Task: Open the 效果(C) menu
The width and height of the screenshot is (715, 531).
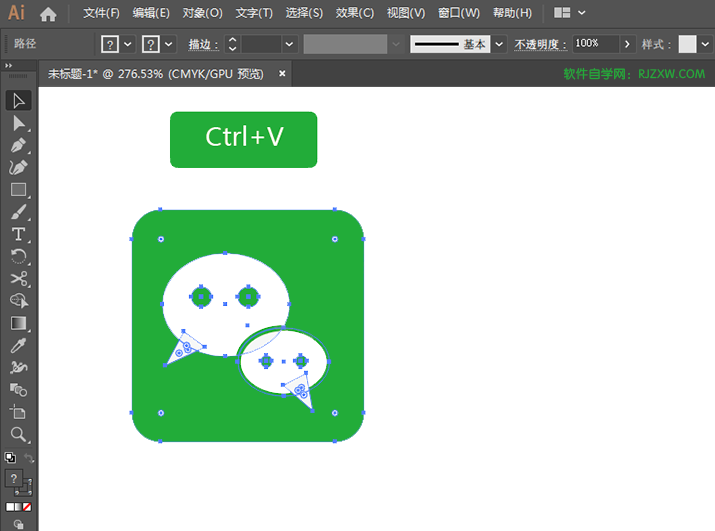Action: point(355,13)
